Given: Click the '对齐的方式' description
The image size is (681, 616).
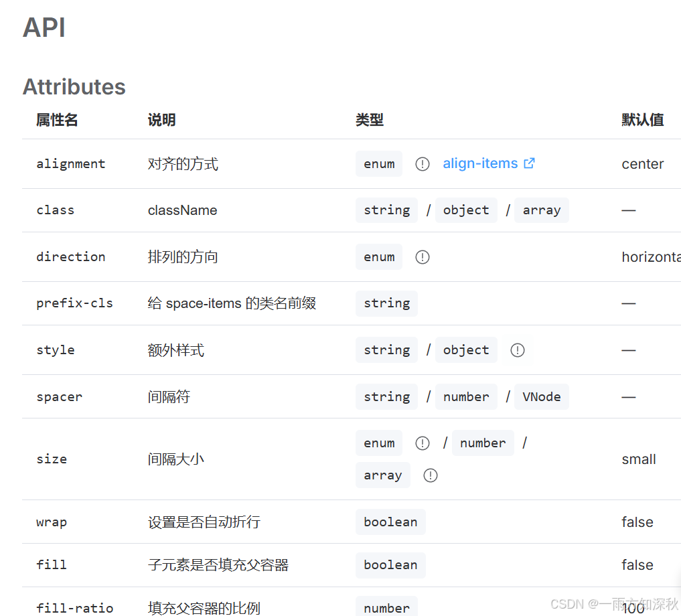Looking at the screenshot, I should (x=183, y=164).
